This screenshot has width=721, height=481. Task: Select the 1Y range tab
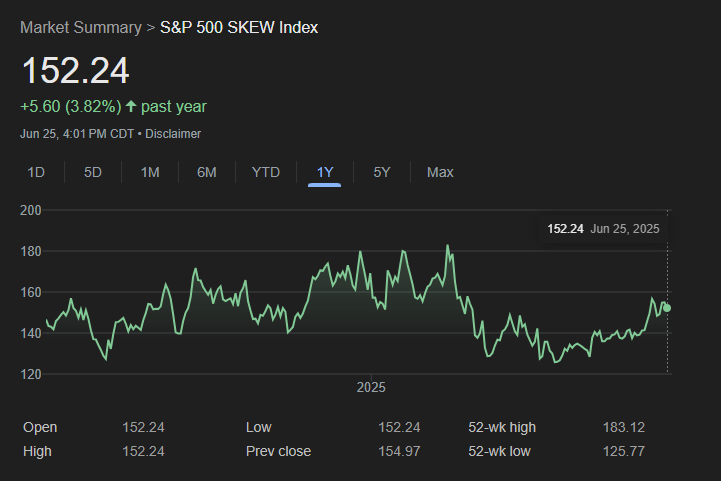click(x=325, y=172)
